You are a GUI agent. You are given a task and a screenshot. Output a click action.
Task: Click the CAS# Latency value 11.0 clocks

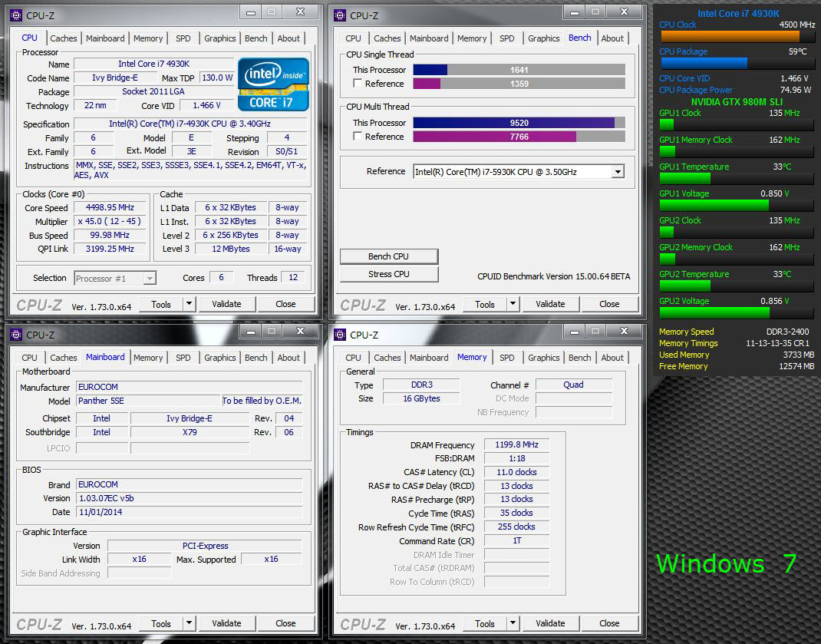point(517,472)
